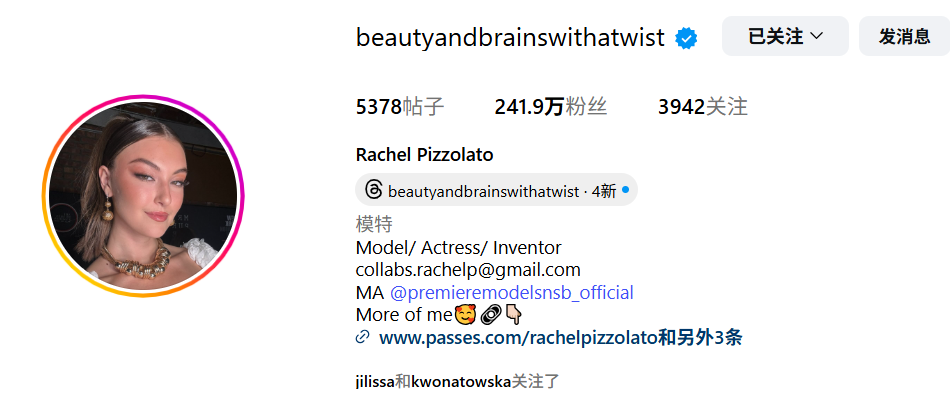Click the blue verified badge icon
The height and width of the screenshot is (404, 950).
pyautogui.click(x=686, y=38)
